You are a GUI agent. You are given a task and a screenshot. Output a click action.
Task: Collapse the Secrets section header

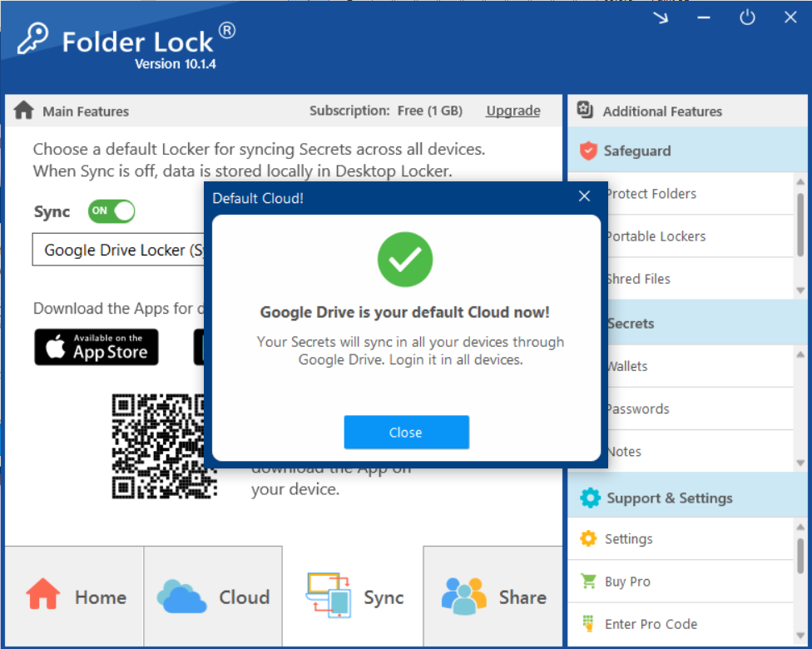tap(707, 323)
